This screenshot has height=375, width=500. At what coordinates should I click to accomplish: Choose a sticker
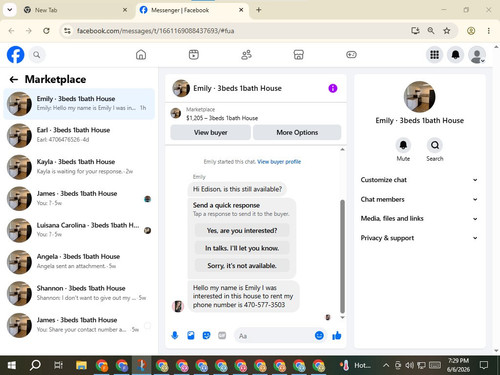click(206, 335)
